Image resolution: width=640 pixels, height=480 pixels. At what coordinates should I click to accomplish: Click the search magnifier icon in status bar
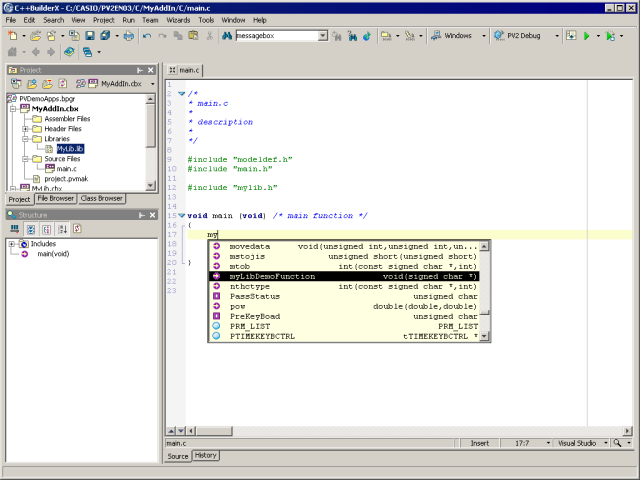(x=617, y=443)
